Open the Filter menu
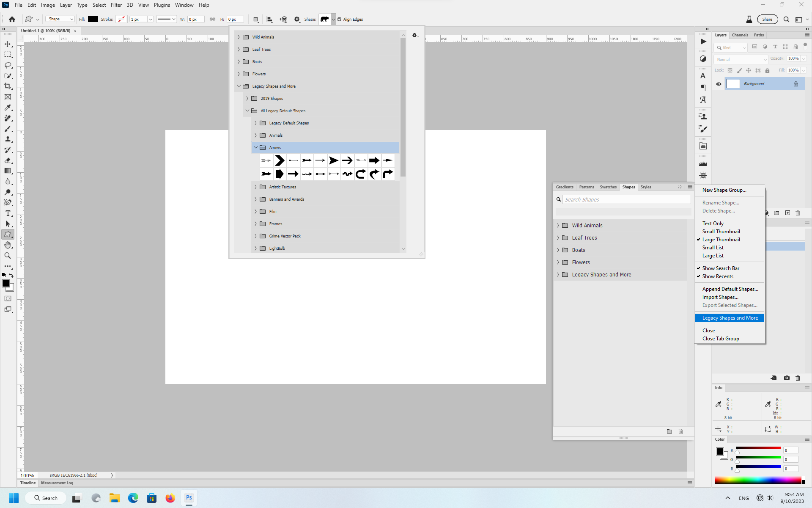 pyautogui.click(x=116, y=5)
